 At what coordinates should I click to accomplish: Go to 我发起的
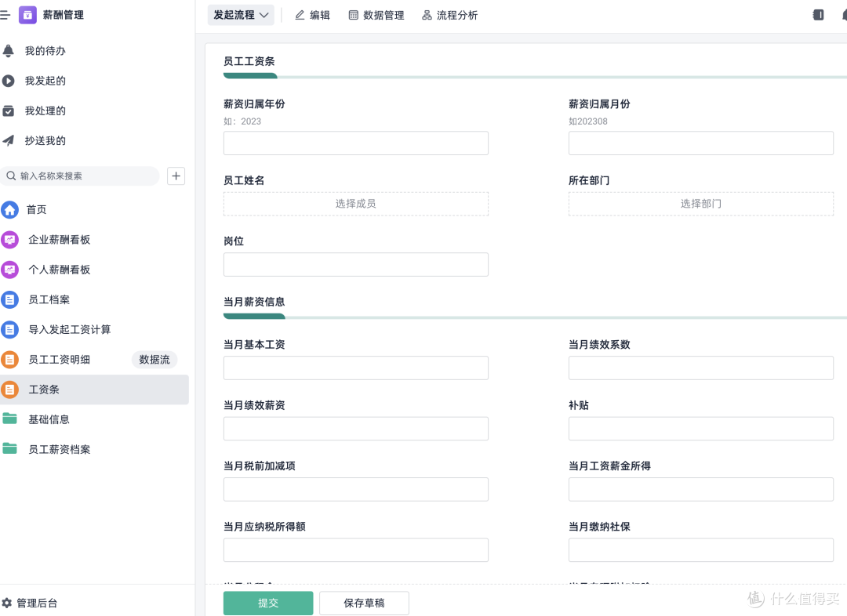click(x=45, y=81)
